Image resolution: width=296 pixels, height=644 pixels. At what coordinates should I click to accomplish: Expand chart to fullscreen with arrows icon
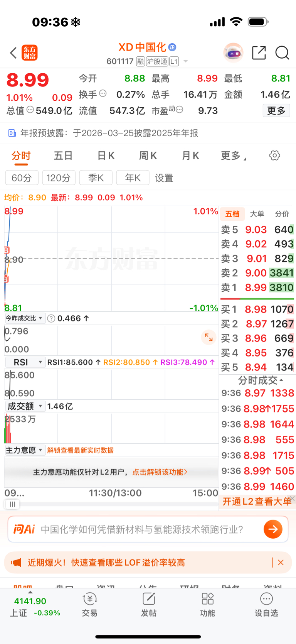coord(209,337)
